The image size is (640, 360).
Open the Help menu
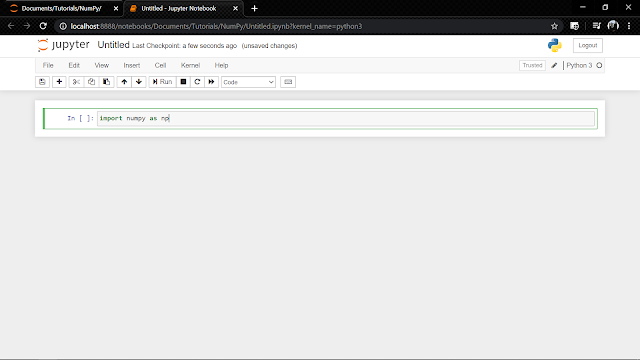pyautogui.click(x=221, y=65)
